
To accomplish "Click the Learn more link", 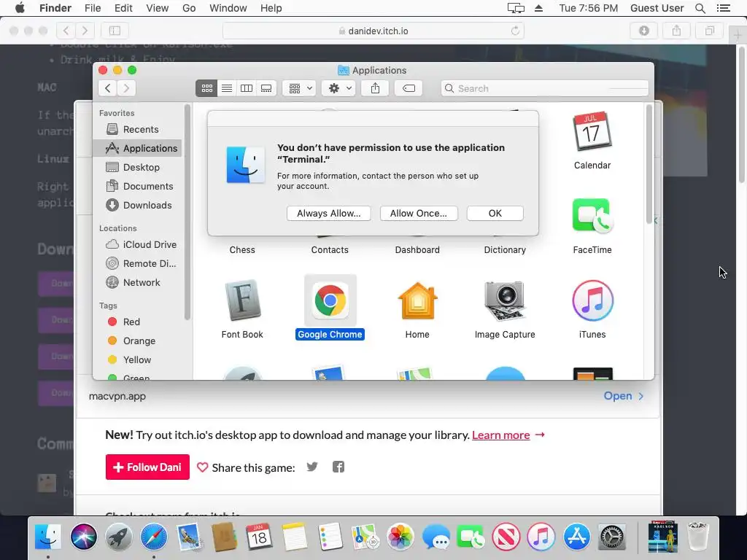I will pos(500,435).
